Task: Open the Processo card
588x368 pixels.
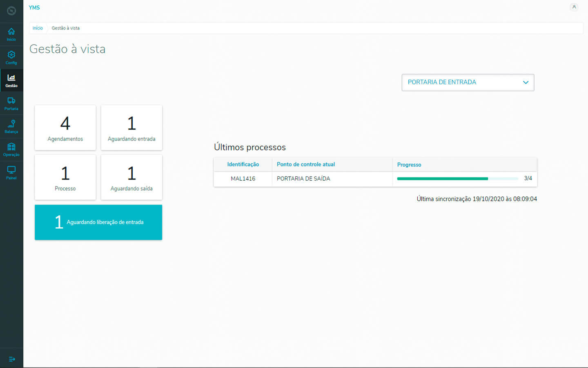Action: point(65,177)
